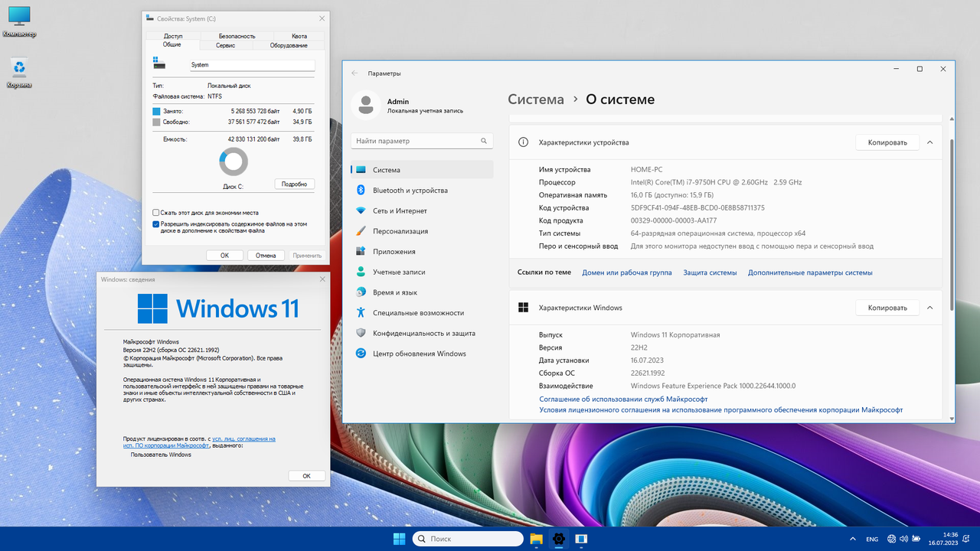Click the Admin account avatar
Image resolution: width=980 pixels, height=551 pixels.
[366, 106]
